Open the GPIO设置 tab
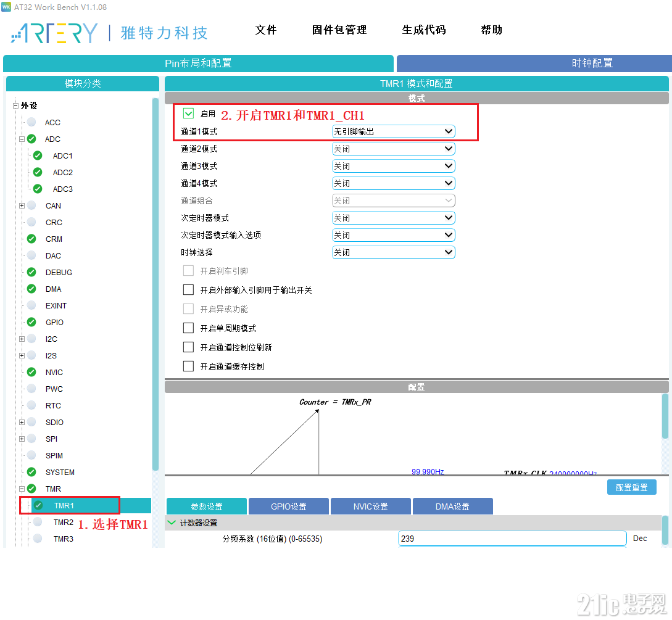 click(x=289, y=506)
